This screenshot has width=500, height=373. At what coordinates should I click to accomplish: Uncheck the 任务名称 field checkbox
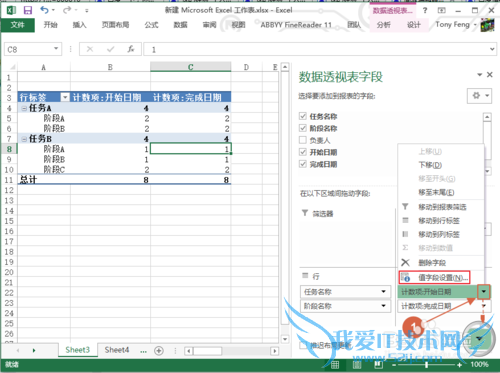[303, 116]
